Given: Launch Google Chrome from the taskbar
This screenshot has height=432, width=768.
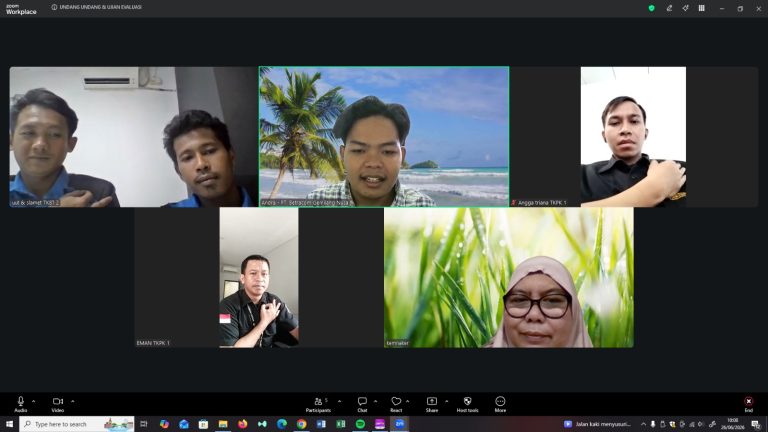Looking at the screenshot, I should [x=301, y=424].
